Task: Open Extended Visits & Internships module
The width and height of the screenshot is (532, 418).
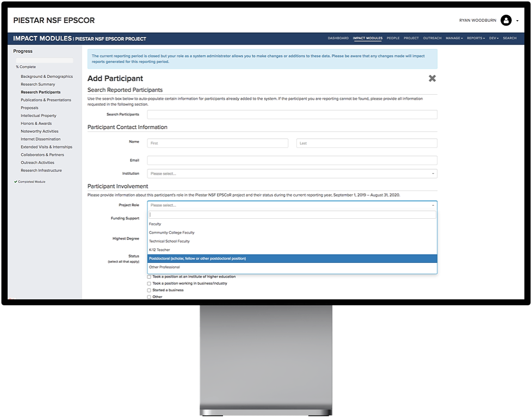Action: click(46, 147)
